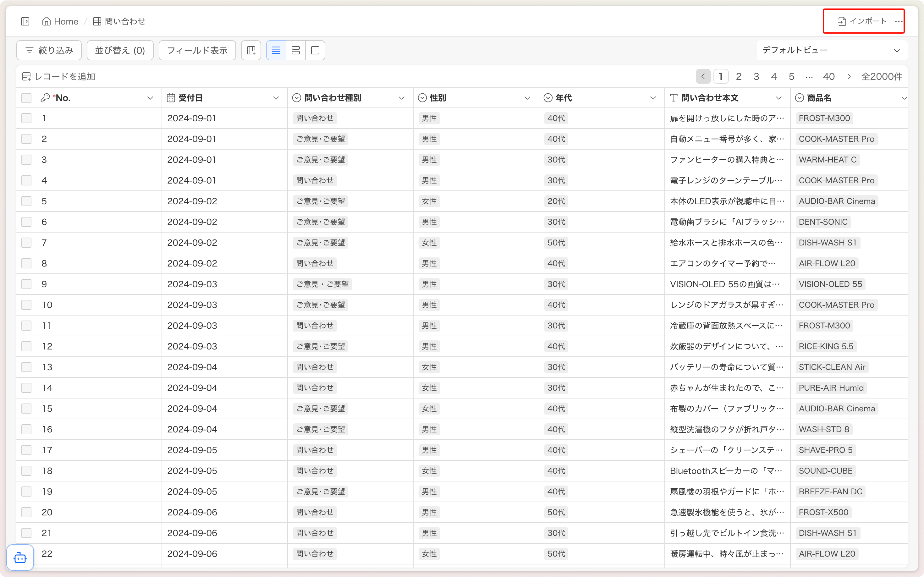Toggle the sidebar panel icon

pyautogui.click(x=25, y=21)
